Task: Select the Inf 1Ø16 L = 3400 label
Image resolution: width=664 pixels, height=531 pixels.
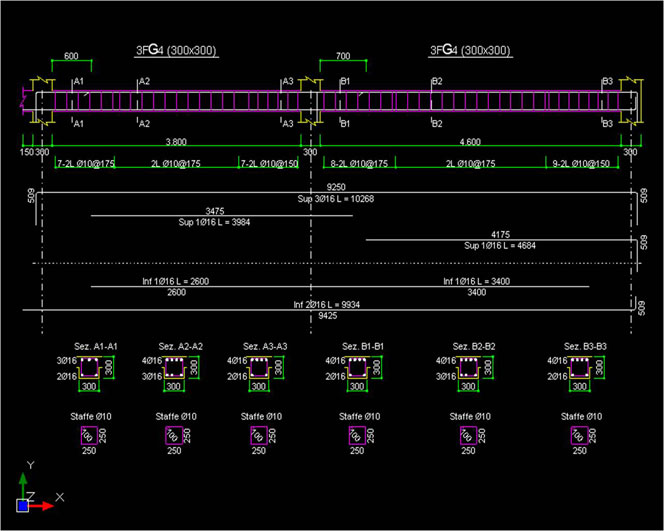Action: 476,281
